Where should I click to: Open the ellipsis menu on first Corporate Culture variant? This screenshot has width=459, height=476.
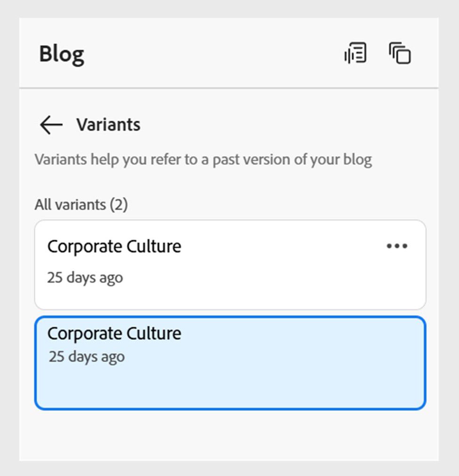click(x=397, y=246)
